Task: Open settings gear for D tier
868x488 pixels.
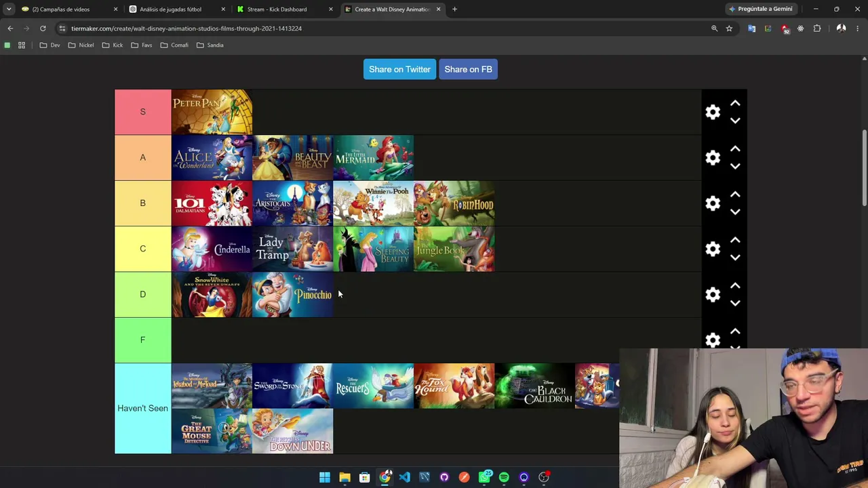Action: click(x=713, y=294)
